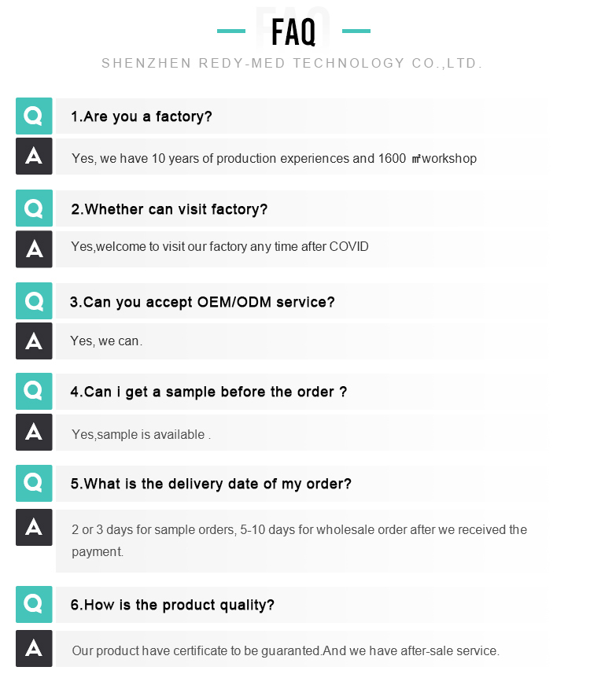This screenshot has height=700, width=590.
Task: Select the Q icon next to 'Whether can visit factory?'
Action: point(34,208)
